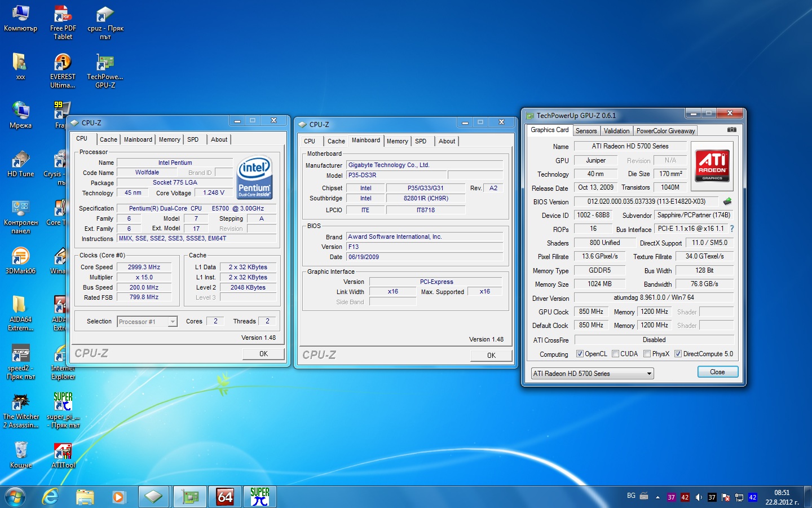Viewport: 812px width, 508px height.
Task: Open the Memory tab in left CPU-Z window
Action: (x=169, y=139)
